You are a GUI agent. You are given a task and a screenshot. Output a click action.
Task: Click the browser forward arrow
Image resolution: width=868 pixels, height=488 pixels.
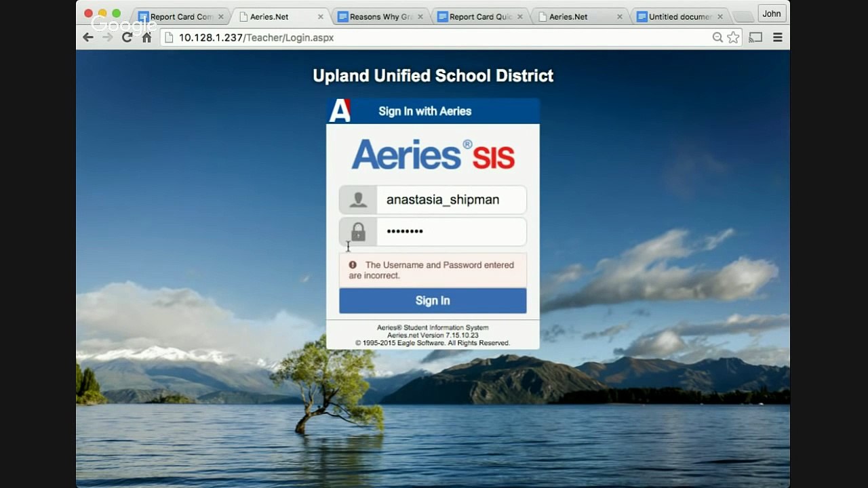coord(107,37)
